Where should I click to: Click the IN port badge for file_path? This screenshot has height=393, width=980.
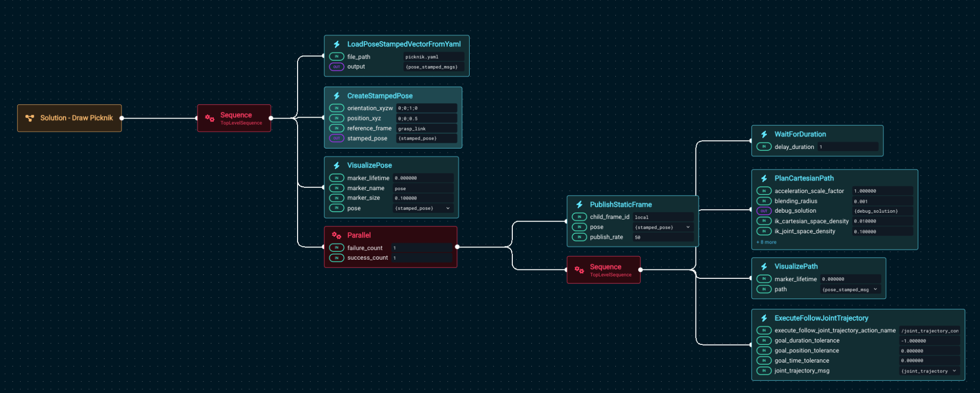click(336, 57)
